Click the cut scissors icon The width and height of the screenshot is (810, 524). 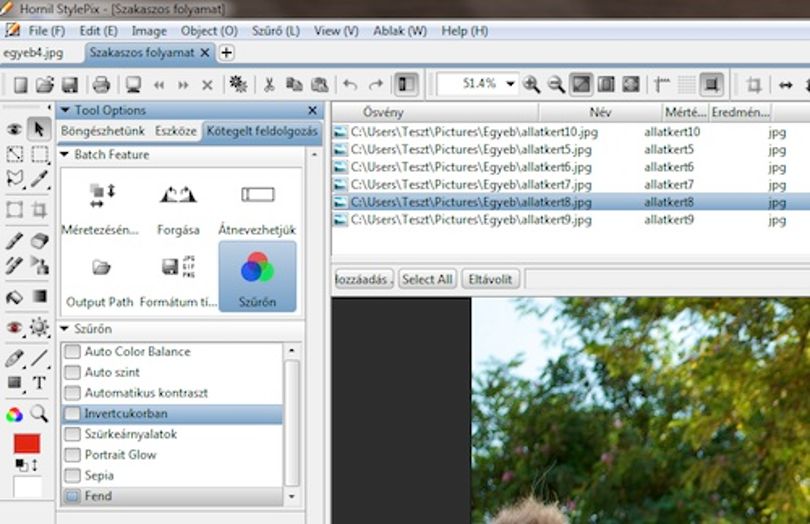point(269,84)
